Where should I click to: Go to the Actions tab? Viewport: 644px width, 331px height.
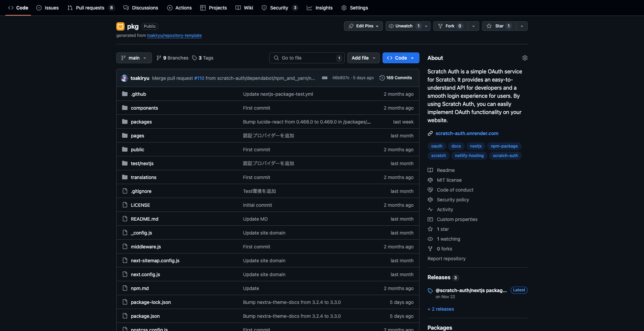coord(179,8)
